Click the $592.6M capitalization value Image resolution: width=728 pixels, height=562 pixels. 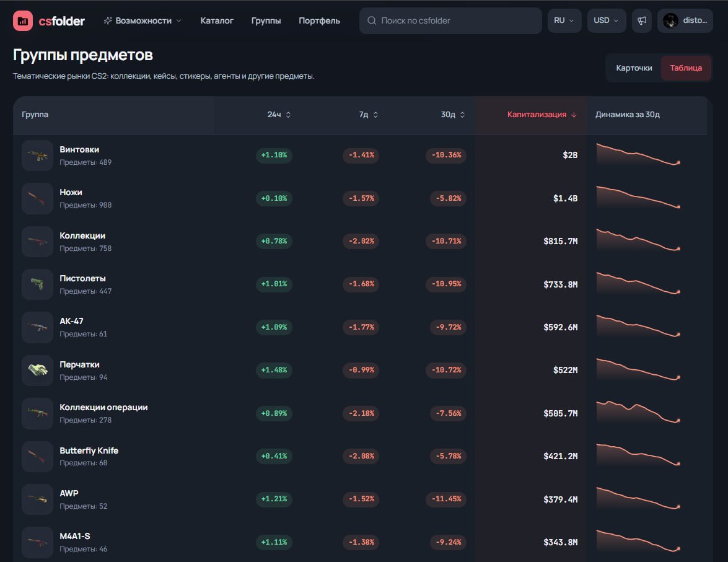560,327
